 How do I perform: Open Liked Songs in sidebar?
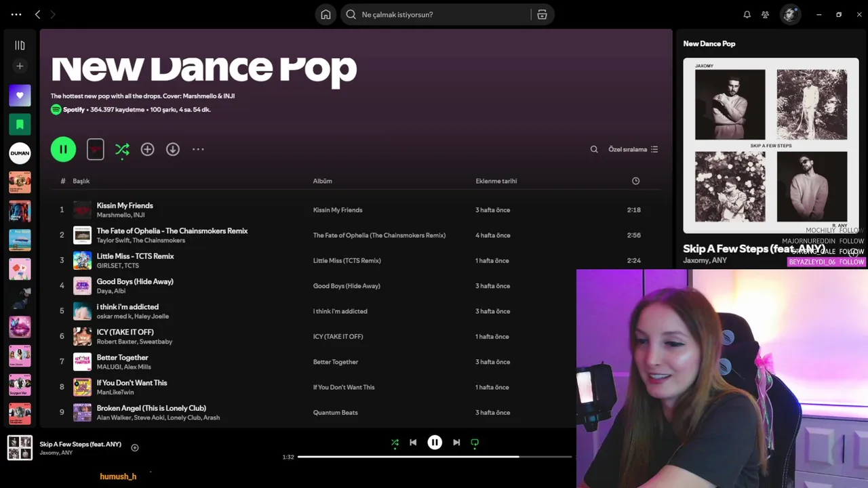[x=20, y=96]
